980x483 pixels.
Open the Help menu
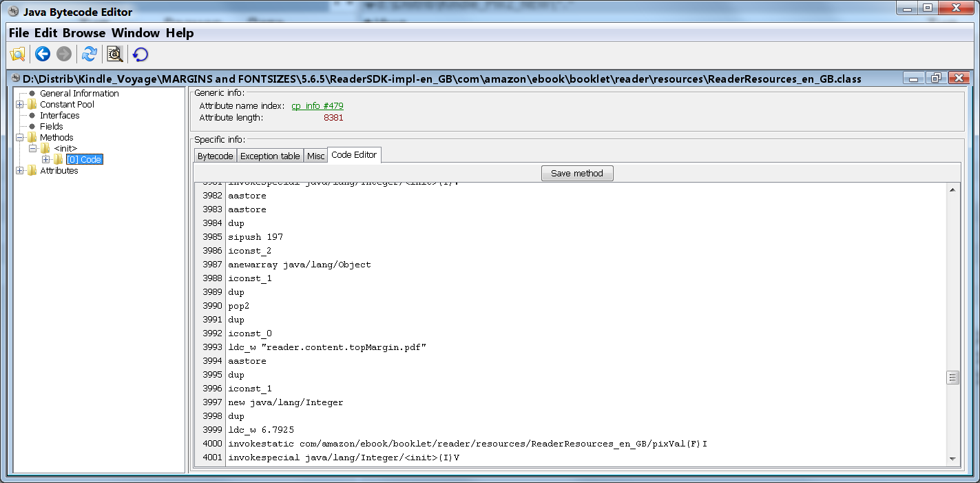180,33
